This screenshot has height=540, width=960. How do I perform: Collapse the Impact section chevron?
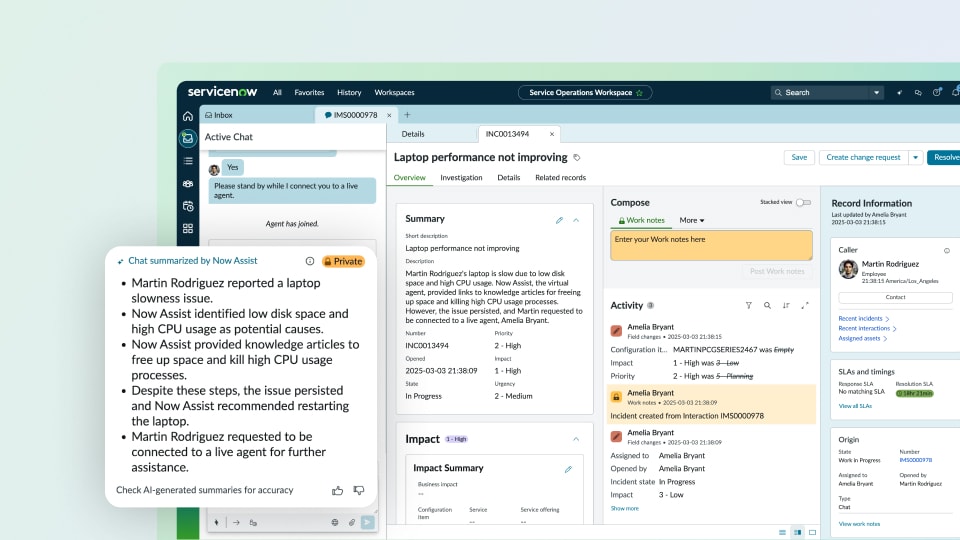coord(576,439)
